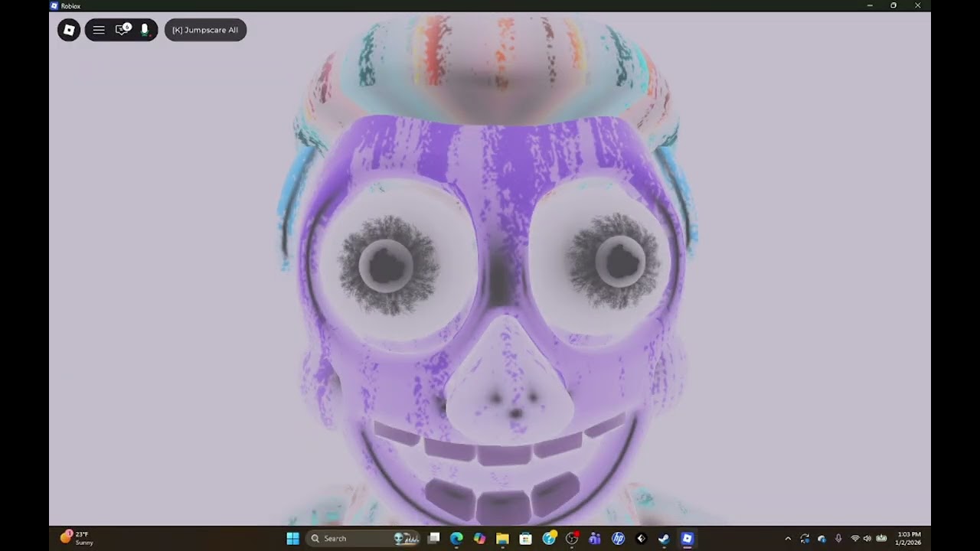Open Task View on the taskbar
980x551 pixels.
[x=433, y=539]
